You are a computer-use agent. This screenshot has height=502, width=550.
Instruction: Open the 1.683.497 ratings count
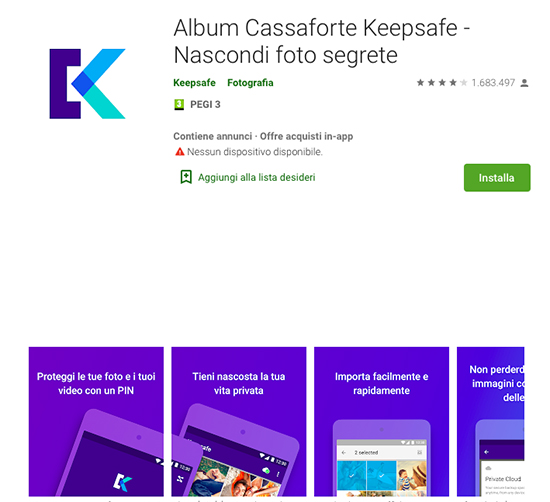(493, 83)
